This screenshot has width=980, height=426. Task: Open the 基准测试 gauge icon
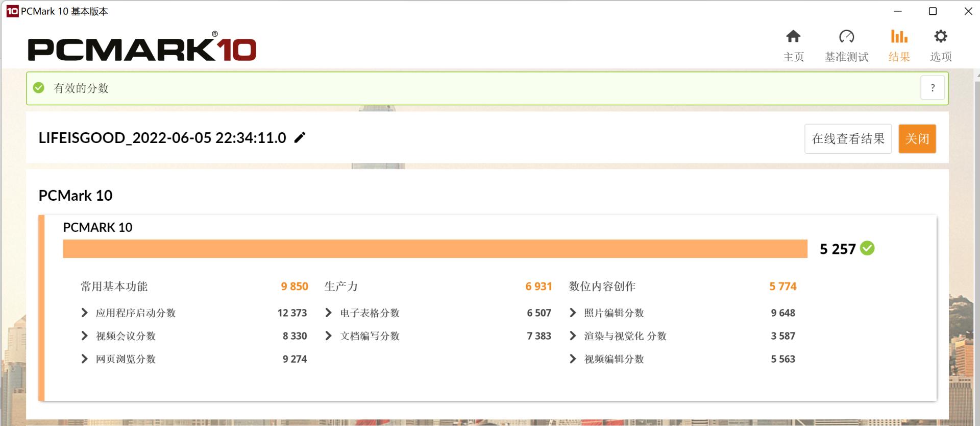(846, 36)
